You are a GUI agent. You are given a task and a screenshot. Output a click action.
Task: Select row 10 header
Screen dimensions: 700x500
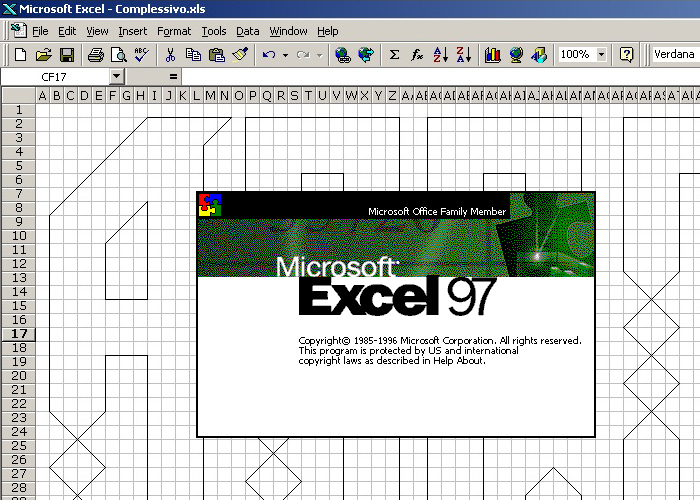[18, 236]
